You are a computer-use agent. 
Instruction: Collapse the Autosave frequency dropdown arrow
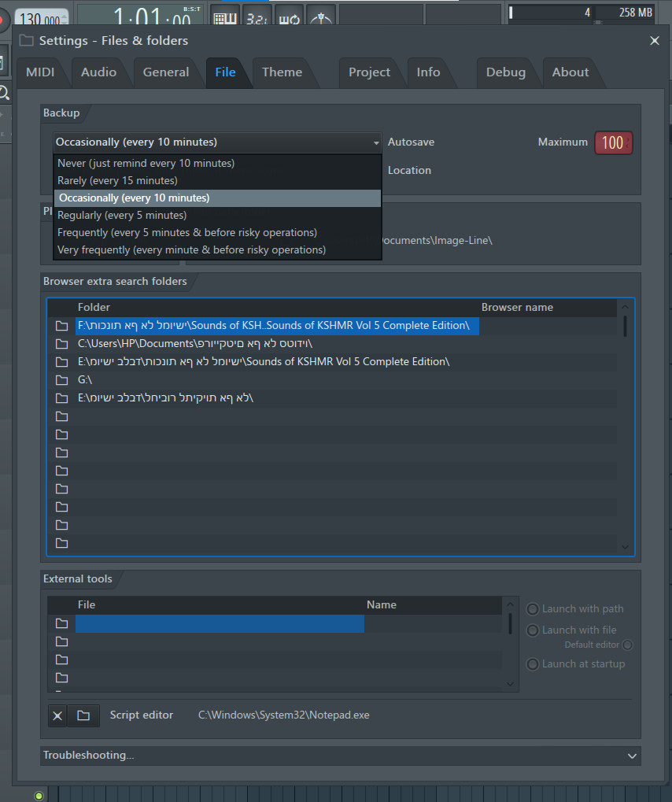click(376, 142)
